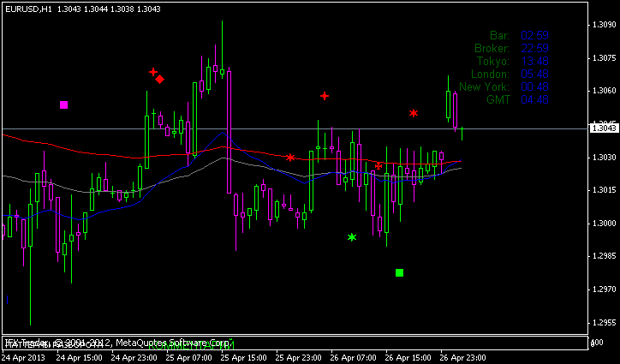Click the GMT time label
Viewport: 620px width, 364px height.
point(498,99)
